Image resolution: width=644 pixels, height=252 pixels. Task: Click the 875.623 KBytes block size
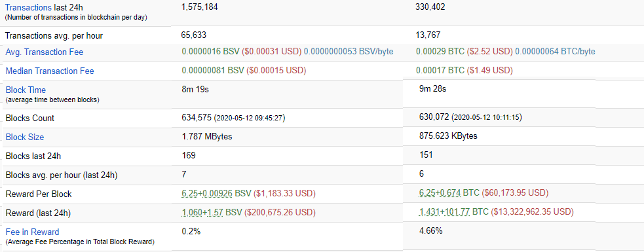coord(448,136)
